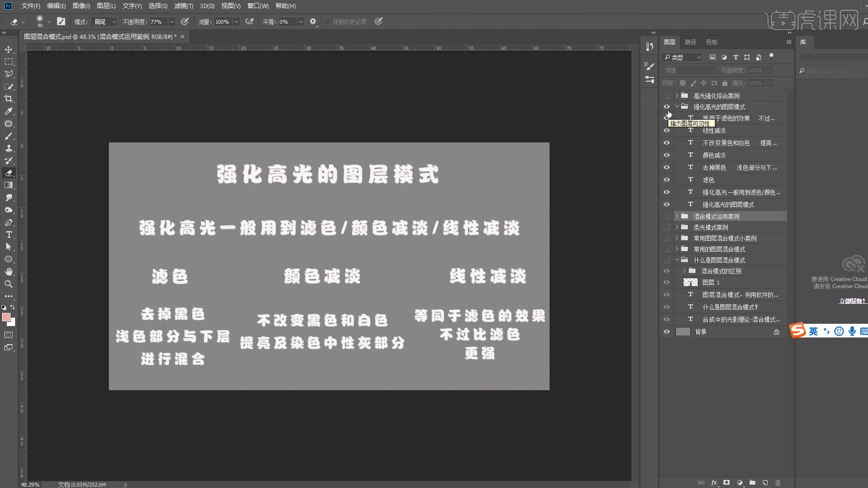Screen dimensions: 868x488
Task: Select the Move tool
Action: (x=9, y=49)
